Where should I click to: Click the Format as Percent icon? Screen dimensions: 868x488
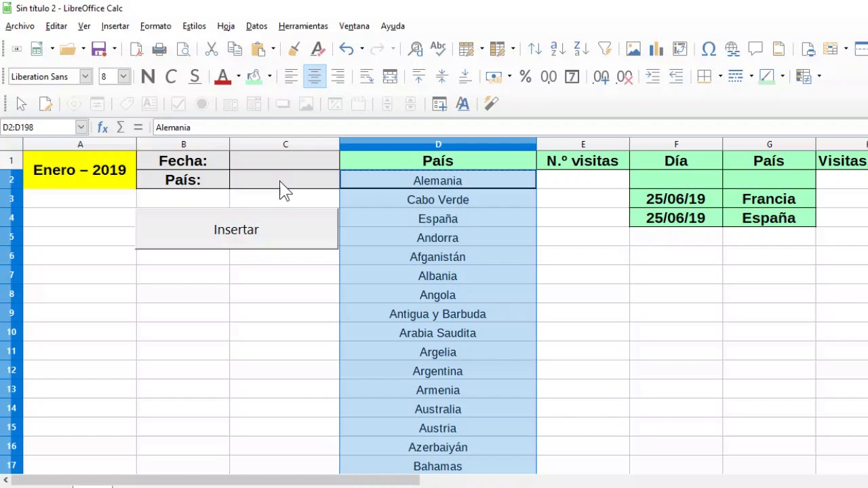pos(526,77)
